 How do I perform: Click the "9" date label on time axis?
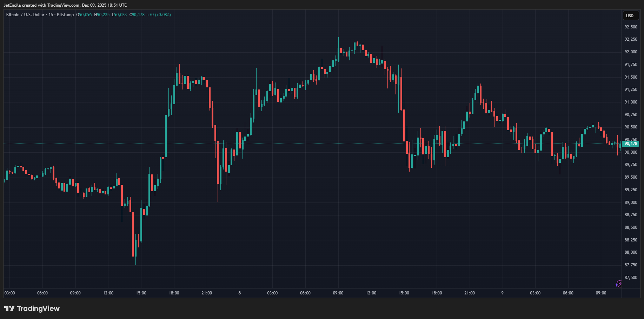point(502,293)
